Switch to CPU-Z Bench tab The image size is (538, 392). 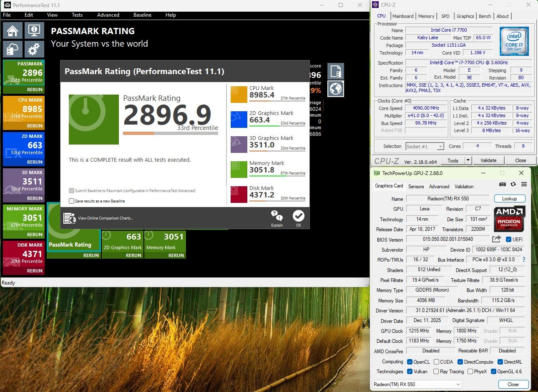485,16
